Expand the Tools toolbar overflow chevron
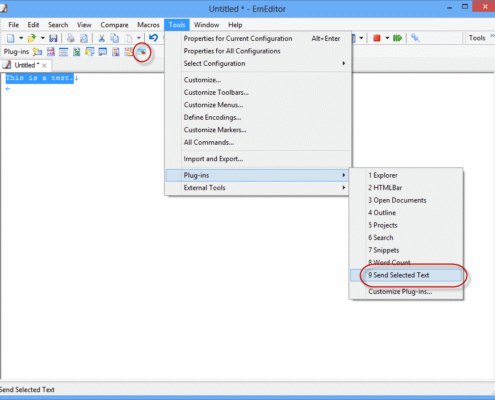Image resolution: width=495 pixels, height=400 pixels. [x=492, y=36]
